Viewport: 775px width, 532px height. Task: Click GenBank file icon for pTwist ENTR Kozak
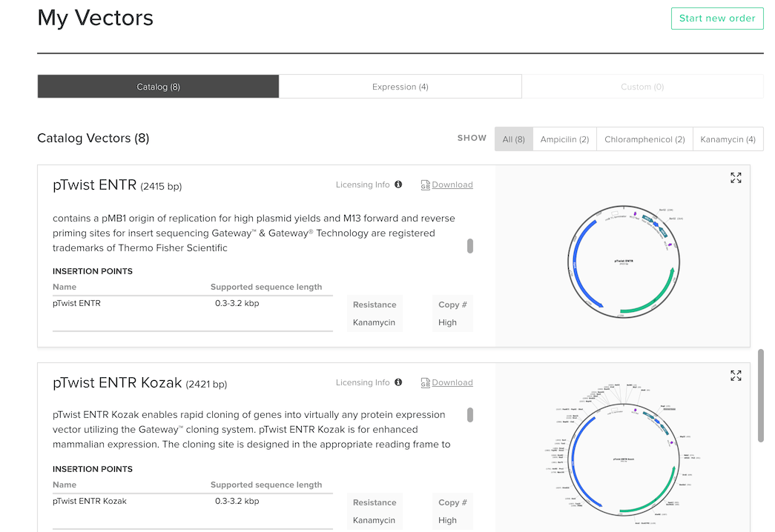(x=425, y=383)
